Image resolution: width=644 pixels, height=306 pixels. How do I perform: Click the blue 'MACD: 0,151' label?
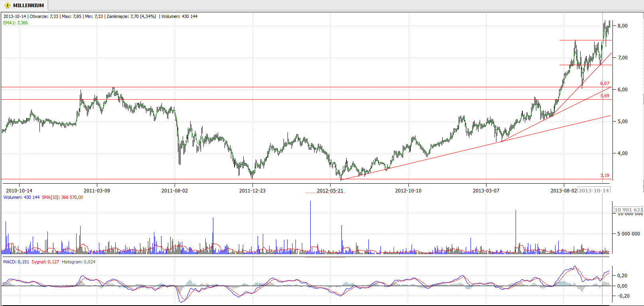(16, 262)
